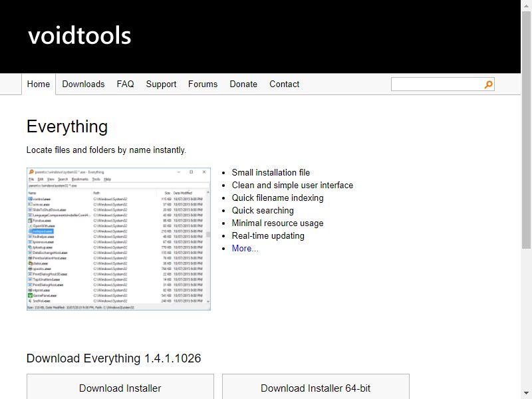This screenshot has width=532, height=399.
Task: Click the orange search magnifier icon
Action: 488,84
